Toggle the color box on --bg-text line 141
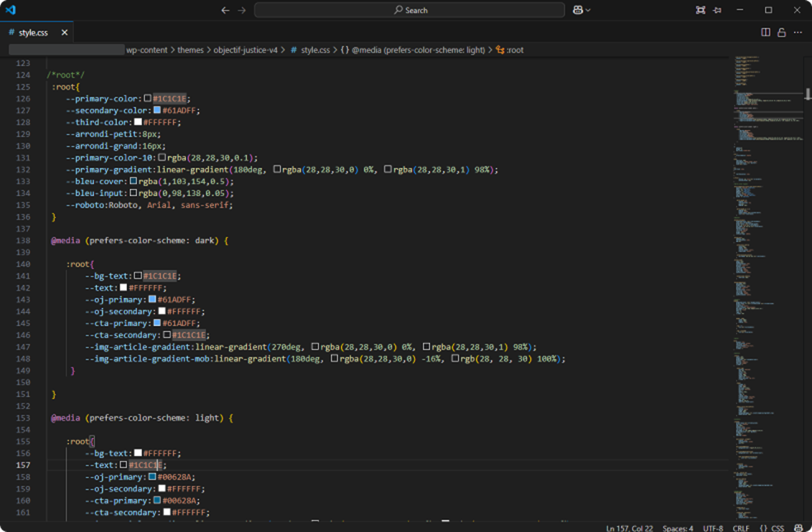 138,275
